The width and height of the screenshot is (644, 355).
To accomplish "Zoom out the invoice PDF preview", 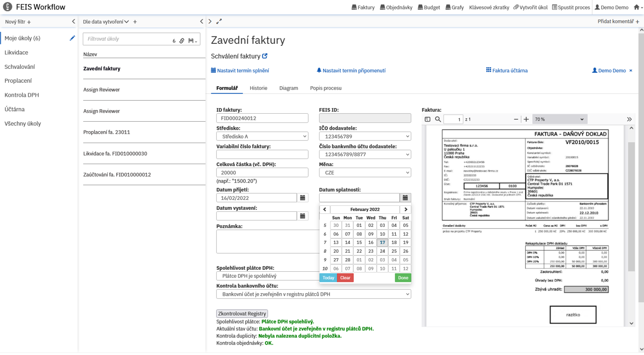I will 516,120.
